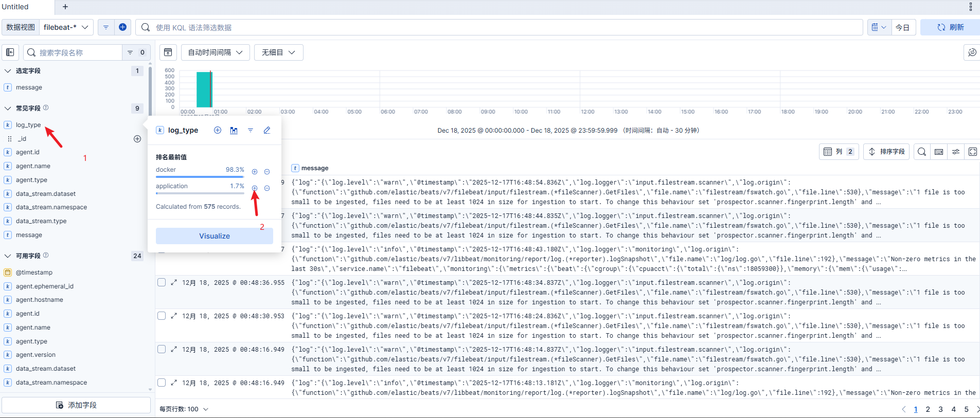Click the edit pencil icon for log_type
980x418 pixels.
click(266, 131)
